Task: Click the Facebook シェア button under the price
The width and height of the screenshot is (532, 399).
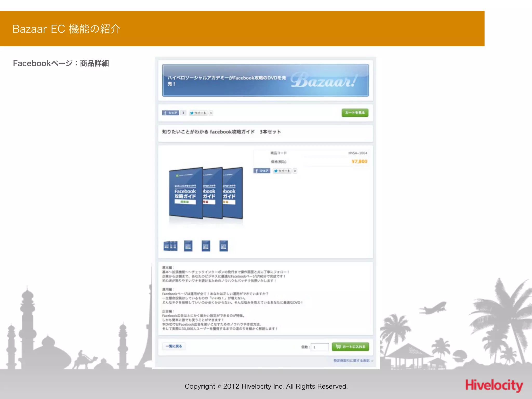Action: (262, 171)
